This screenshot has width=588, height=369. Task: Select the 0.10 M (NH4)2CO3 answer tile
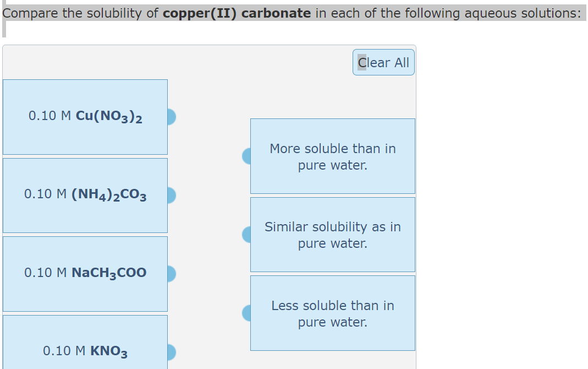point(85,195)
